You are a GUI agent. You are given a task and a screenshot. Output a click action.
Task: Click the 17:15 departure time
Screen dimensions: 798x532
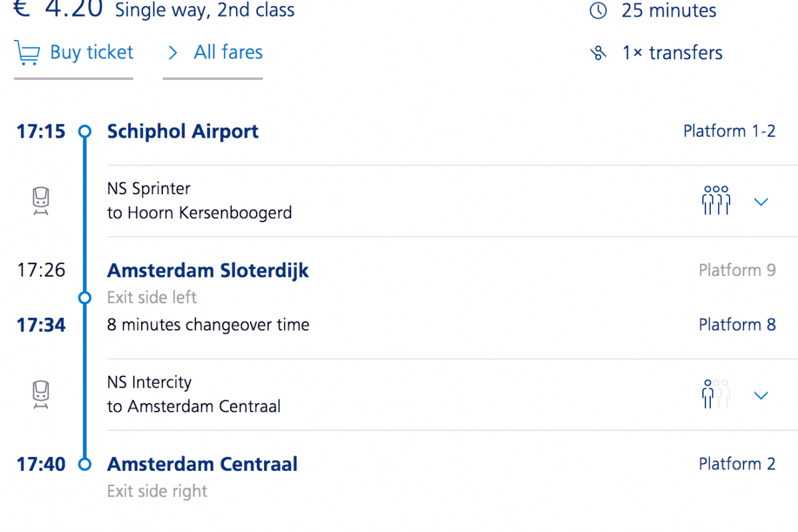(x=41, y=131)
